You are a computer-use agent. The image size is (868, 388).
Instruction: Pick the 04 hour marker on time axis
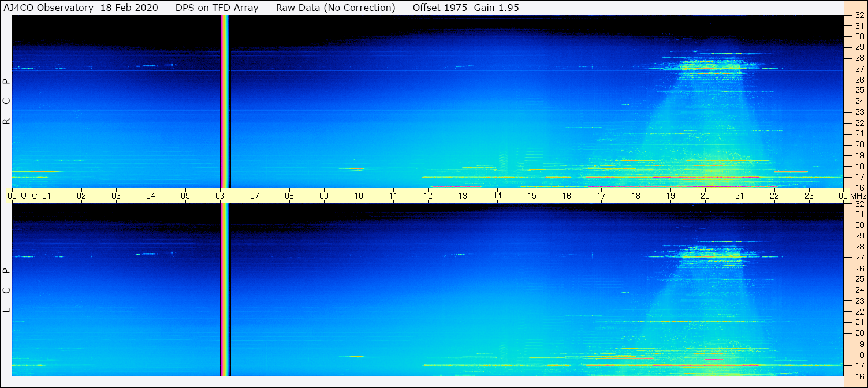pyautogui.click(x=151, y=196)
